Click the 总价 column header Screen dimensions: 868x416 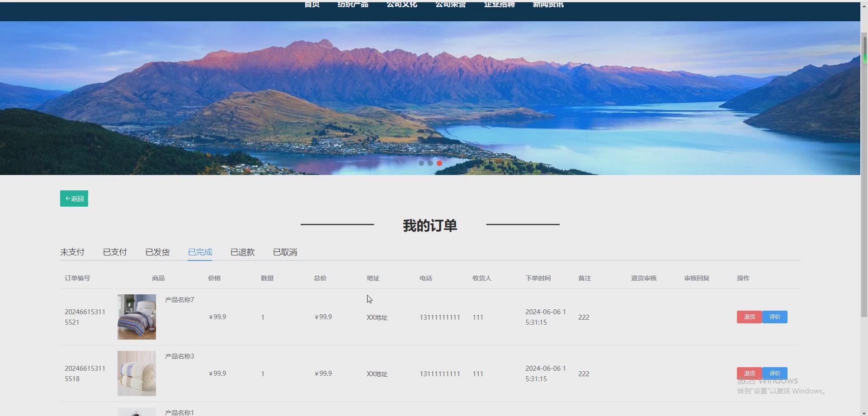pyautogui.click(x=320, y=278)
